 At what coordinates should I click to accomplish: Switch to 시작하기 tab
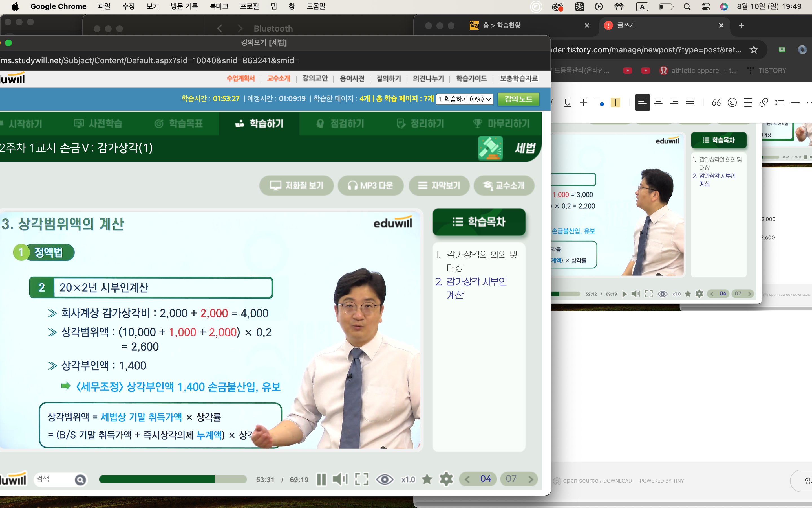click(x=22, y=124)
